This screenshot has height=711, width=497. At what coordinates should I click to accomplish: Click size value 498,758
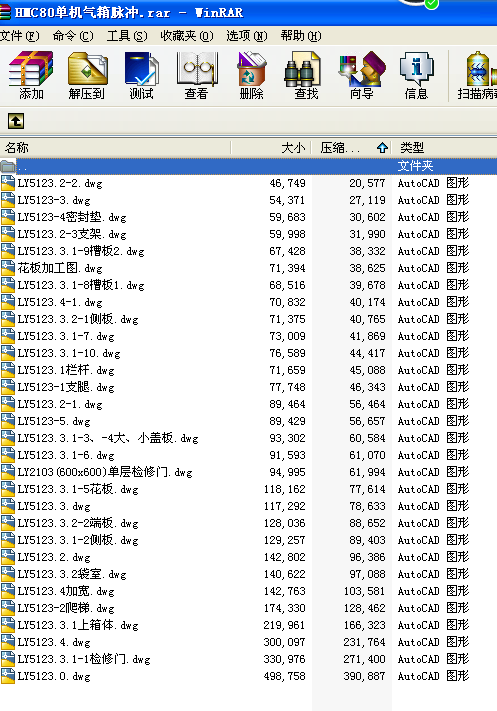(284, 676)
